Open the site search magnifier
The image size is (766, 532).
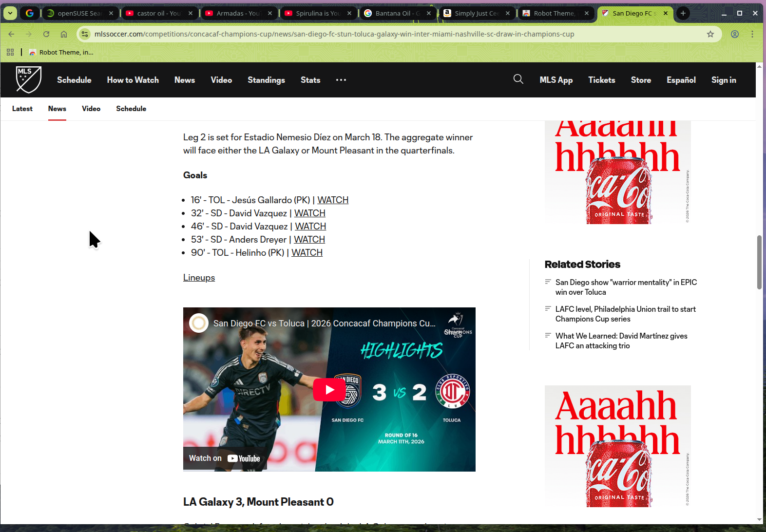(x=518, y=79)
